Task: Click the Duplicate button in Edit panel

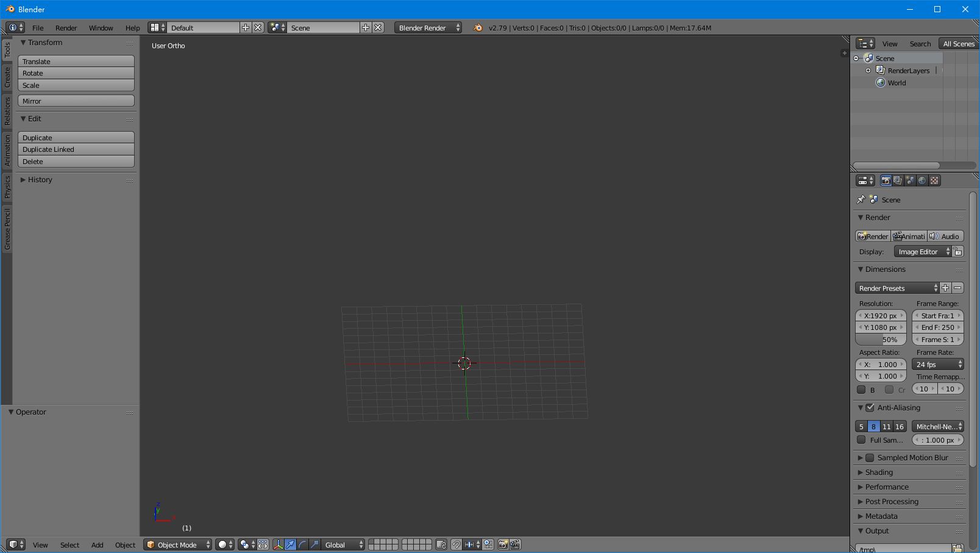Action: click(x=76, y=137)
